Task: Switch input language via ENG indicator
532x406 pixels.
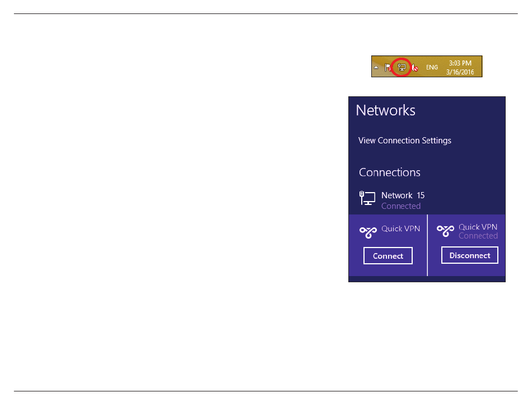Action: [x=432, y=68]
